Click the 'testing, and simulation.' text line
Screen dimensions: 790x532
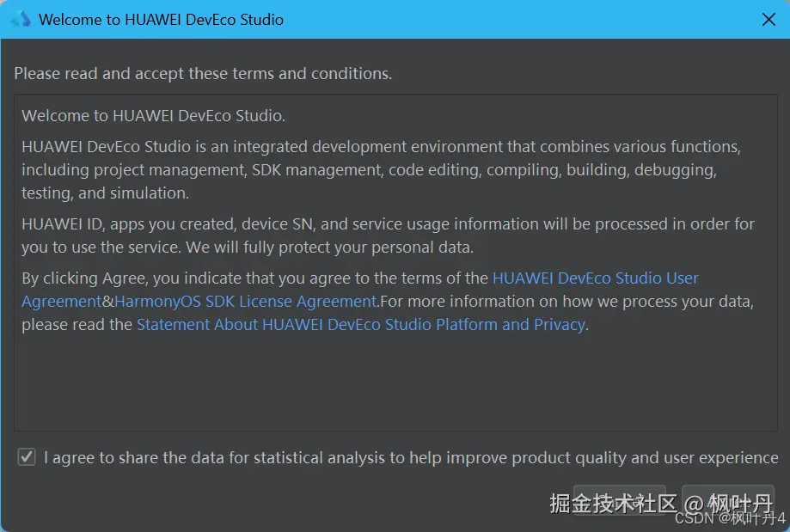105,193
